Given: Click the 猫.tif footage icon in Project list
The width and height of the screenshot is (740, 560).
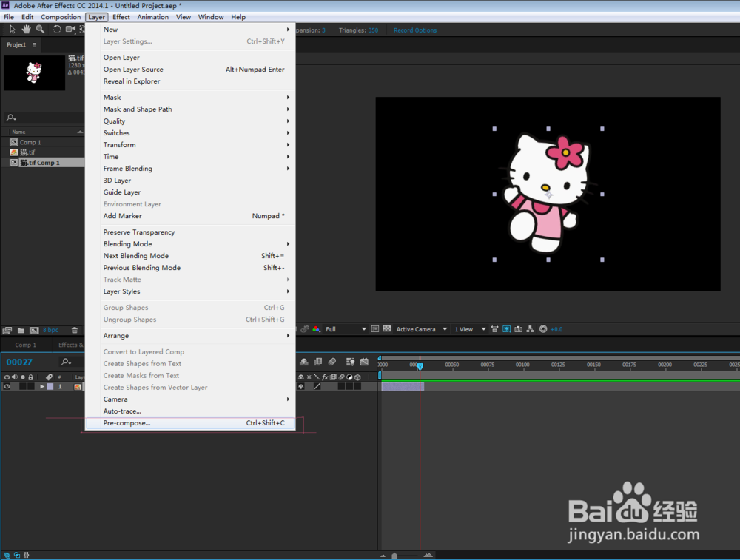Looking at the screenshot, I should 14,152.
